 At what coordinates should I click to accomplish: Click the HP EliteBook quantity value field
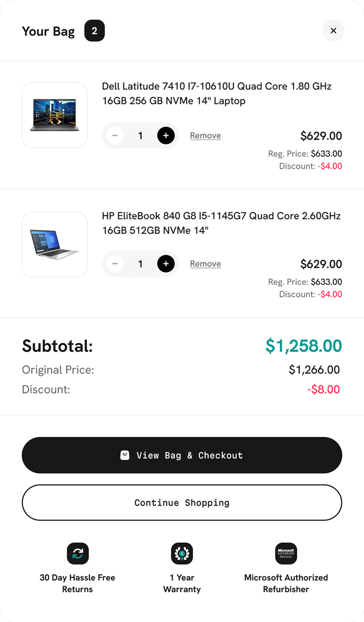tap(140, 264)
